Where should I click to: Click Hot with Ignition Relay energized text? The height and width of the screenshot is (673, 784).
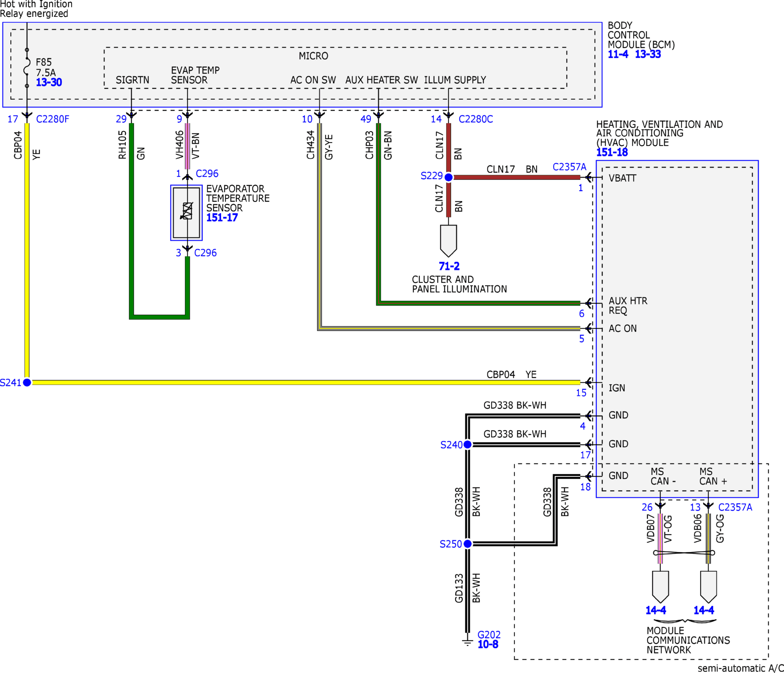[x=36, y=9]
